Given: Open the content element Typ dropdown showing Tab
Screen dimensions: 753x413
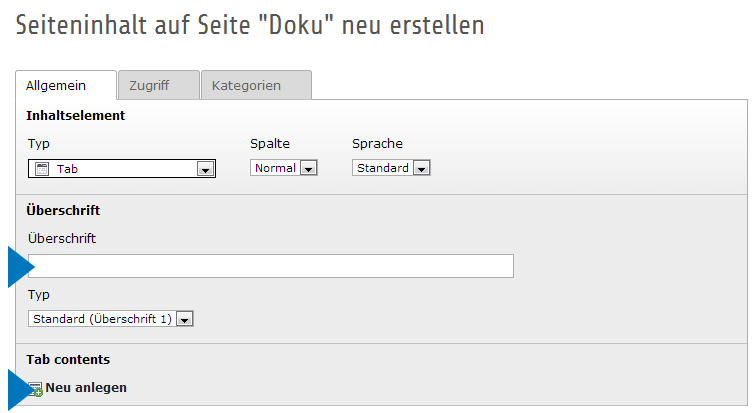Looking at the screenshot, I should tap(122, 169).
